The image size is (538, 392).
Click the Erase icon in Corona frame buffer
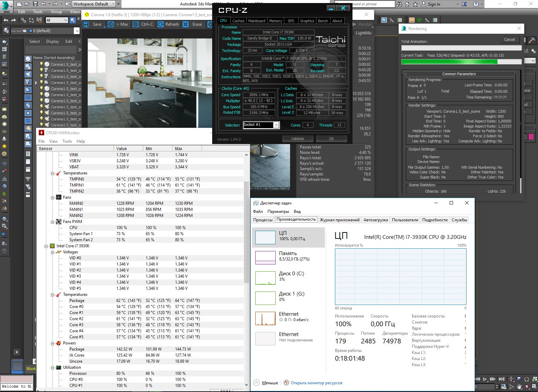tap(186, 24)
